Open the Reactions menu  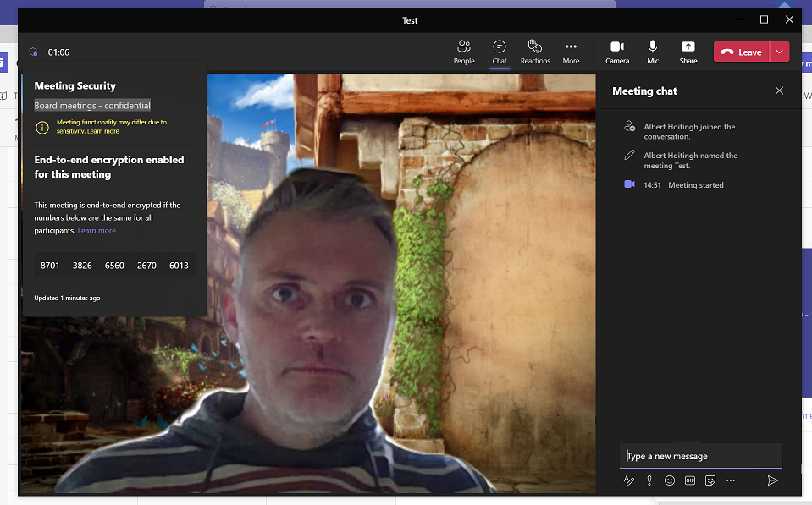pyautogui.click(x=534, y=52)
